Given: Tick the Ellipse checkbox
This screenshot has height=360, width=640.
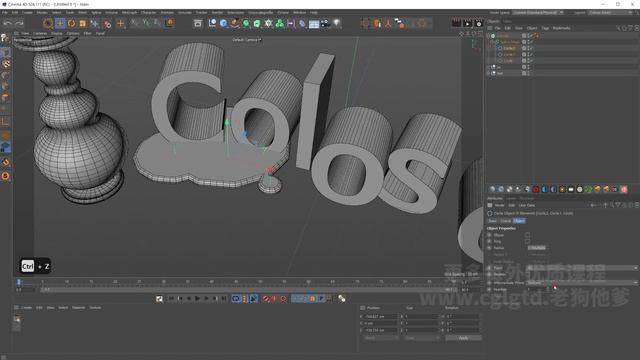Looking at the screenshot, I should [x=527, y=235].
